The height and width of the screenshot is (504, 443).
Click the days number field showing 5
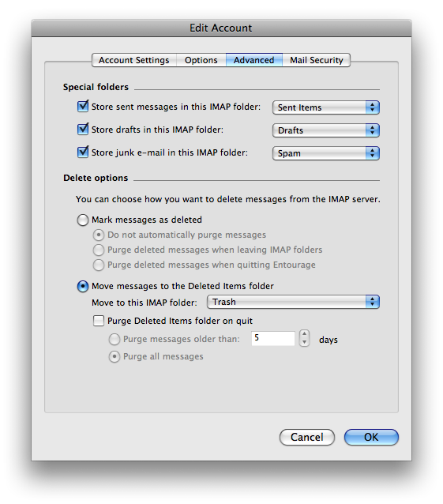(273, 338)
